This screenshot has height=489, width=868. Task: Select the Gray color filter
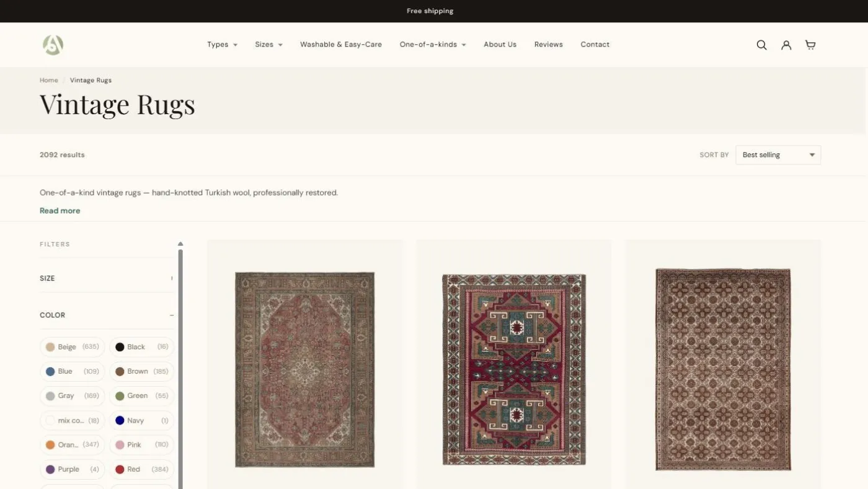[x=72, y=395]
